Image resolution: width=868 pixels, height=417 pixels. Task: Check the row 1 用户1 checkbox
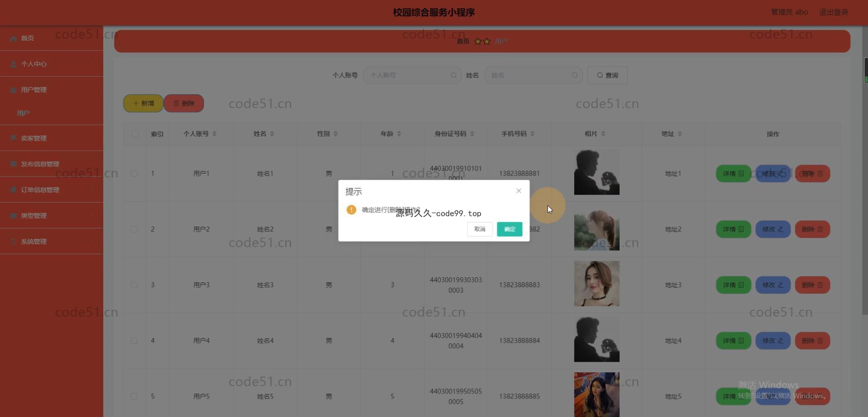pyautogui.click(x=134, y=173)
